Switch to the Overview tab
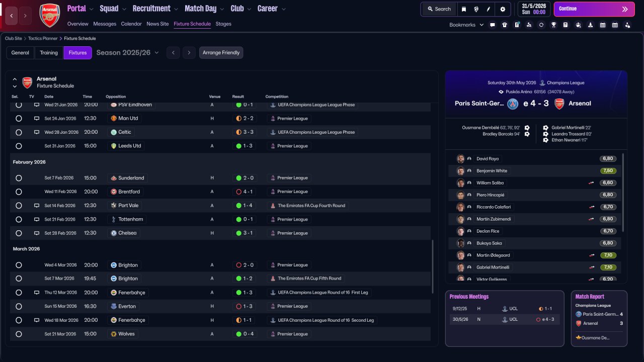 77,24
